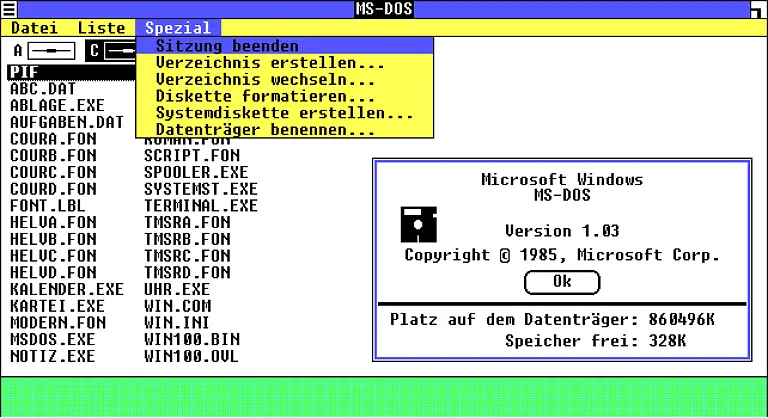Select file MSDOS.EXE
Screen dimensions: 768x418
53,340
